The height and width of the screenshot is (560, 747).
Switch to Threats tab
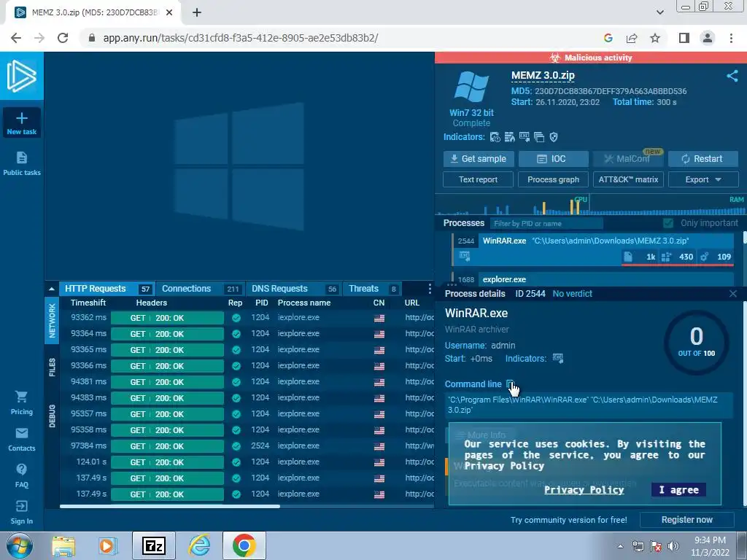pyautogui.click(x=372, y=289)
